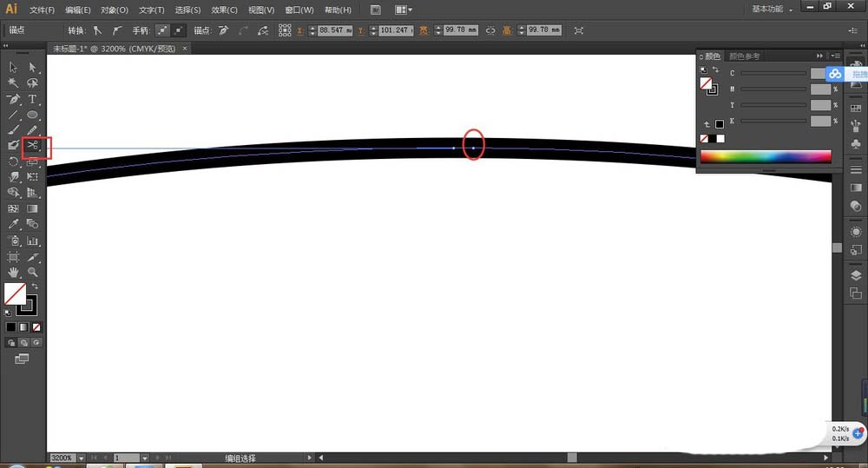
Task: Open the arrange documents dropdown
Action: (404, 10)
